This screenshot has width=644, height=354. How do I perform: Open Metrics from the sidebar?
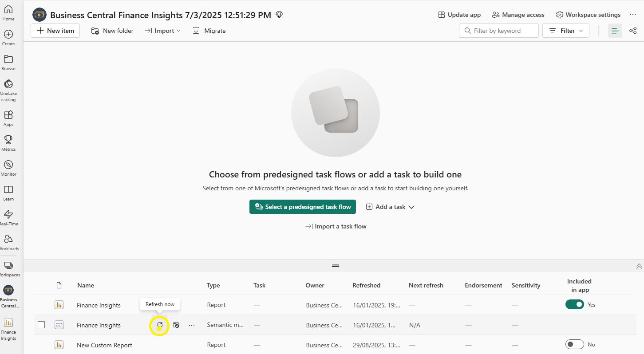[x=8, y=143]
